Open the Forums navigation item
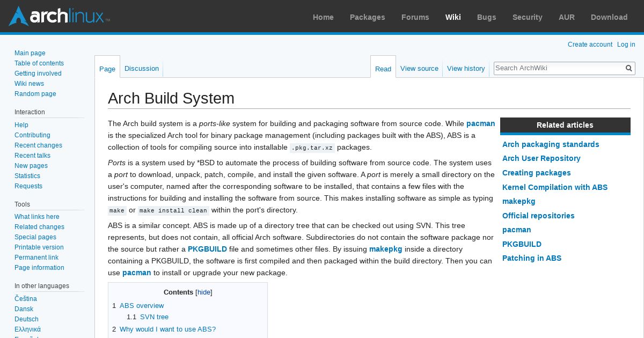The width and height of the screenshot is (644, 338). 415,17
